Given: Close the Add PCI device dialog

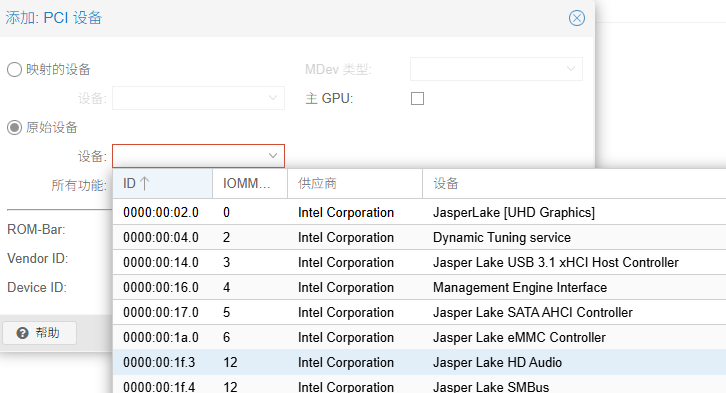Looking at the screenshot, I should pyautogui.click(x=576, y=18).
